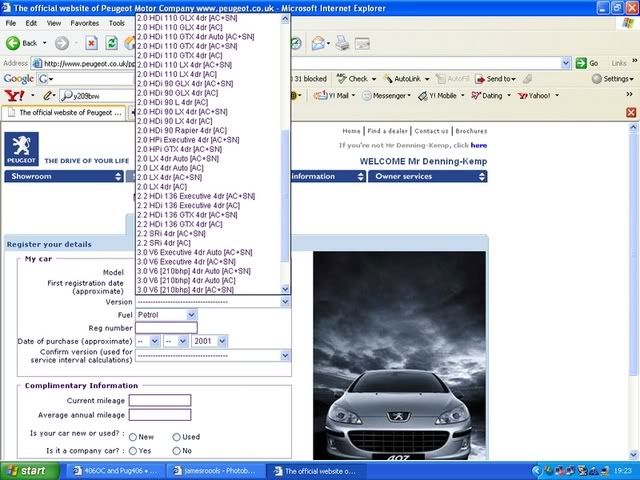Click the Yahoo pencil edit icon

(x=48, y=96)
